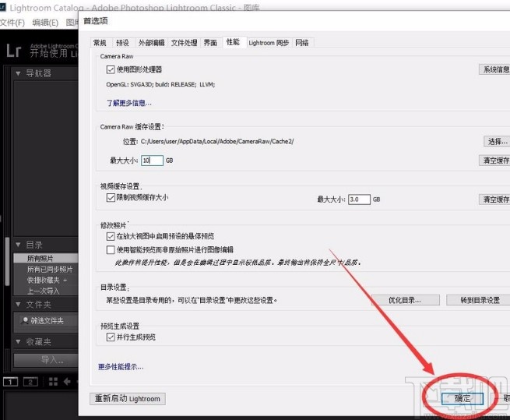Toggle 并行生成预览 checkbox
Viewport: 510px width, 420px height.
[x=111, y=337]
